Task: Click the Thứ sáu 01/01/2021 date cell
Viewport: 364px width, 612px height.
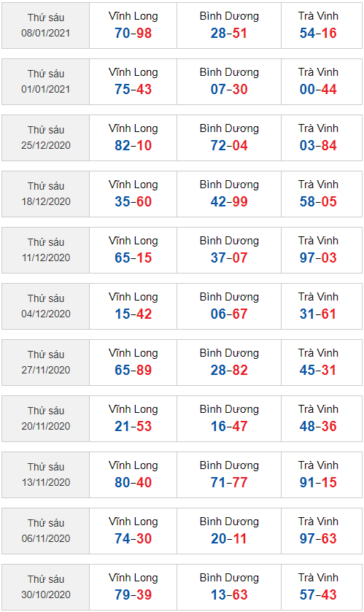Action: [46, 82]
